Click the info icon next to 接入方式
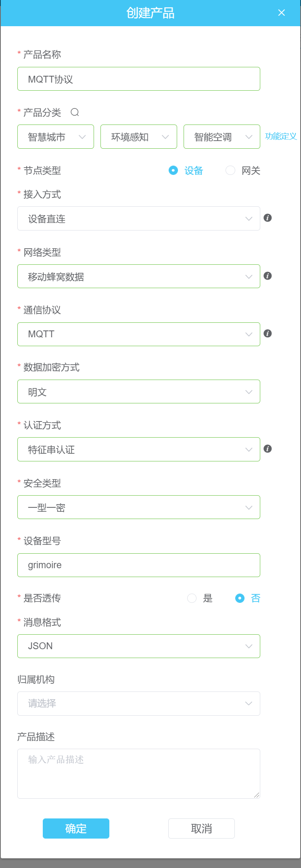This screenshot has height=868, width=301. (x=268, y=218)
